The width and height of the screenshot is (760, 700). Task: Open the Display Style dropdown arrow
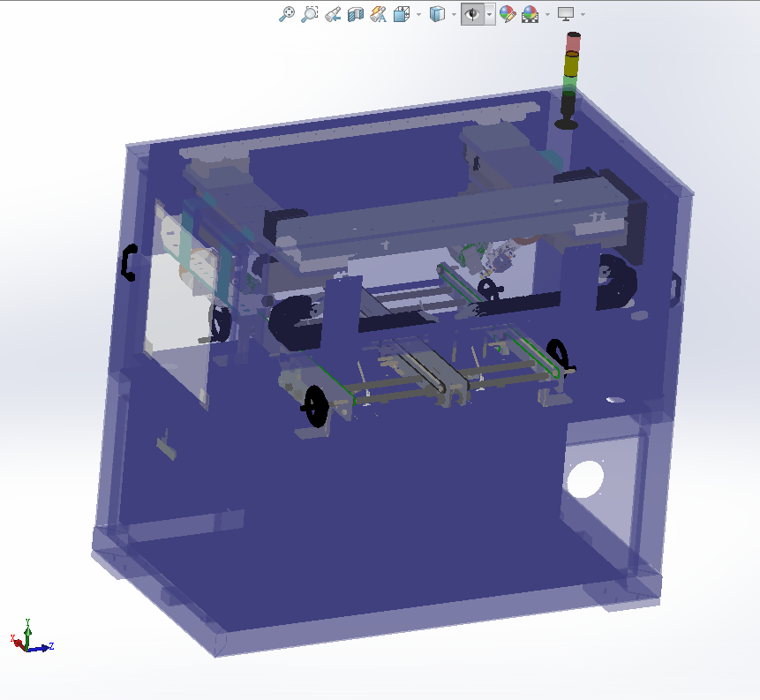coord(454,14)
